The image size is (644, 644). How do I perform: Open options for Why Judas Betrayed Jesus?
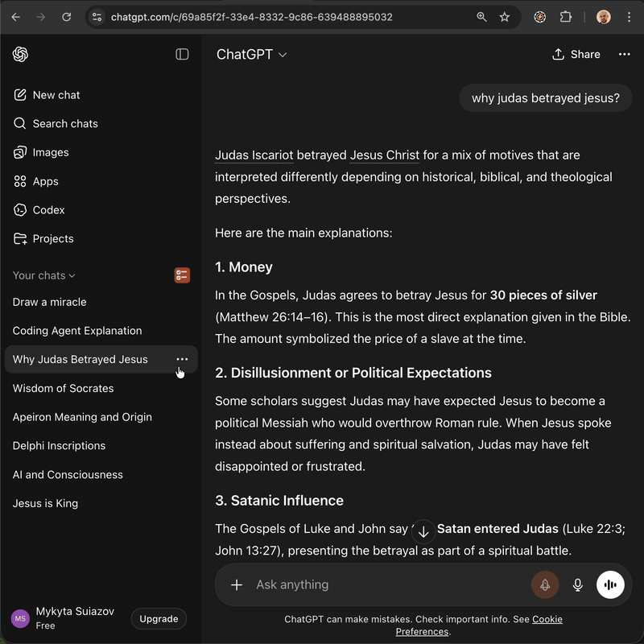(182, 359)
